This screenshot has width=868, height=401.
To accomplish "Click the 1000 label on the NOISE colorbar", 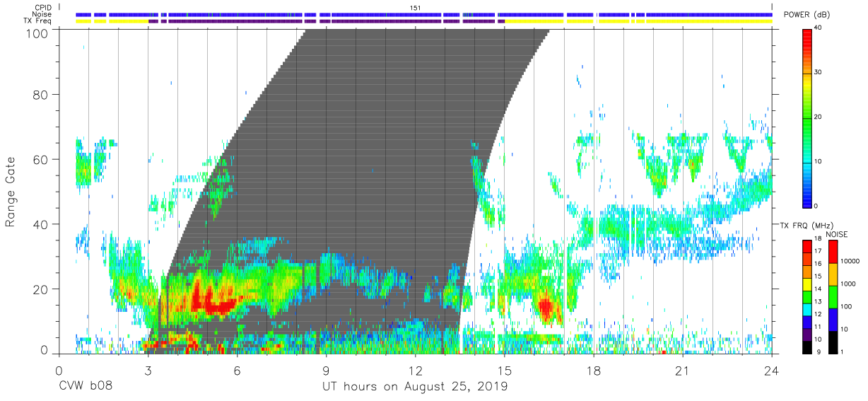I will coord(848,284).
